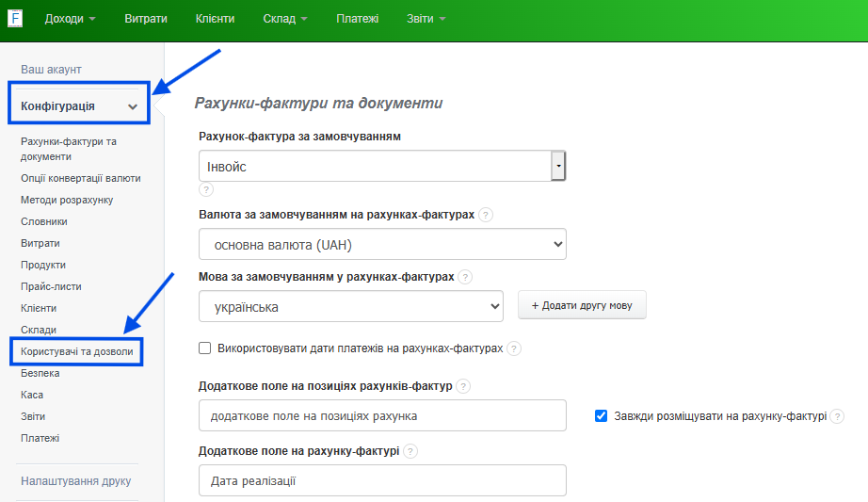Viewport: 868px width, 502px height.
Task: Click help icon beside invoice positions field label
Action: 463,386
